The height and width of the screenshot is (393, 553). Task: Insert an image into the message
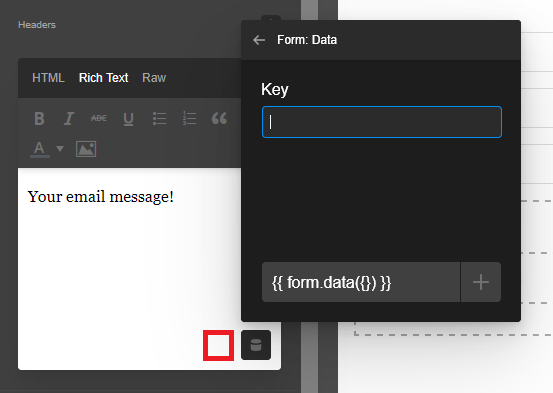[x=86, y=149]
